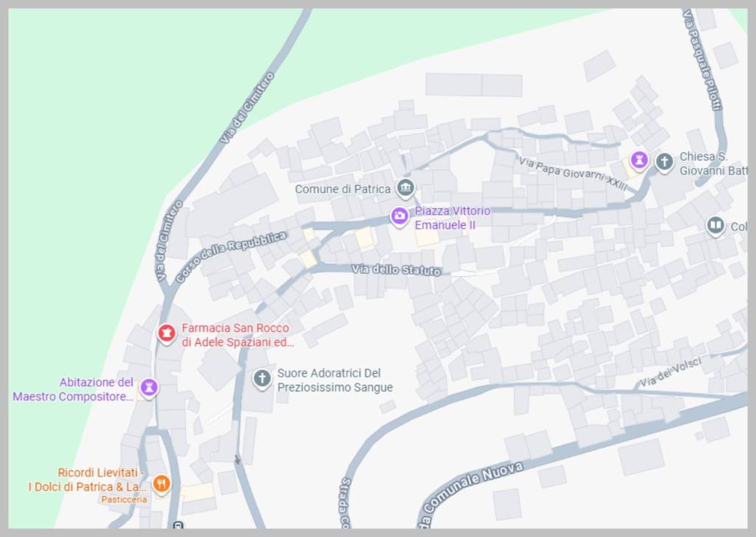
Task: Click the book icon near the right edge
Action: pos(715,225)
